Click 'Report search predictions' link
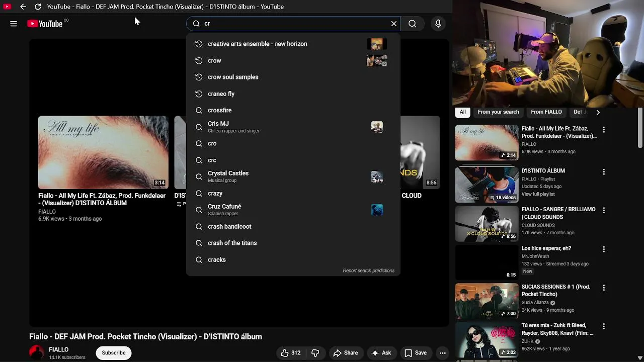Image resolution: width=644 pixels, height=362 pixels. click(x=368, y=270)
